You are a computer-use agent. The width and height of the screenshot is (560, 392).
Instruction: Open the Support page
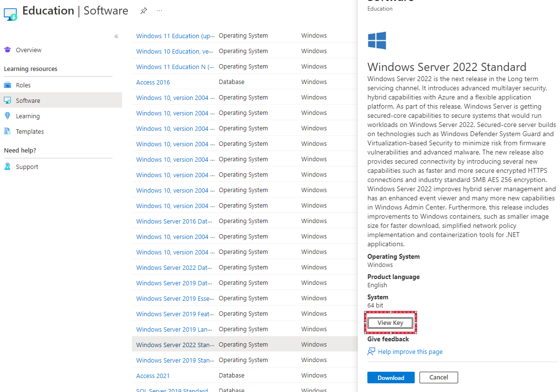point(27,167)
